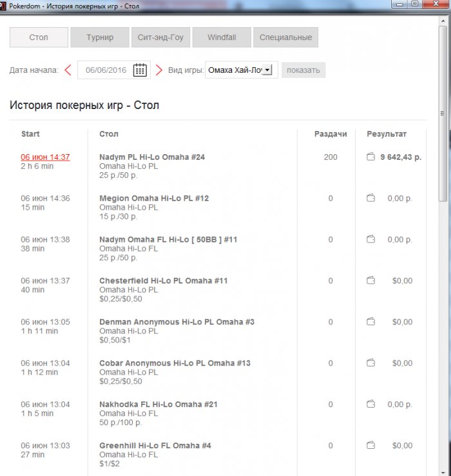
Task: Click the stakes 15 р./30 р.
Action: coord(119,217)
